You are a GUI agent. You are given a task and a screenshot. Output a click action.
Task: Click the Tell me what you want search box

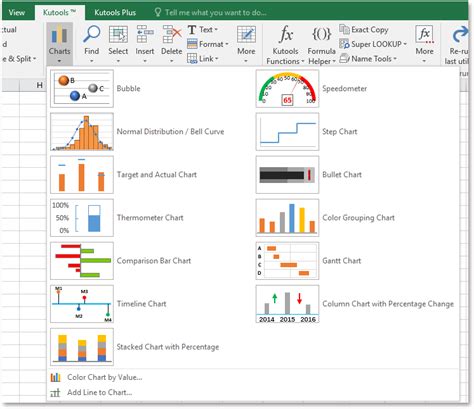tap(210, 13)
